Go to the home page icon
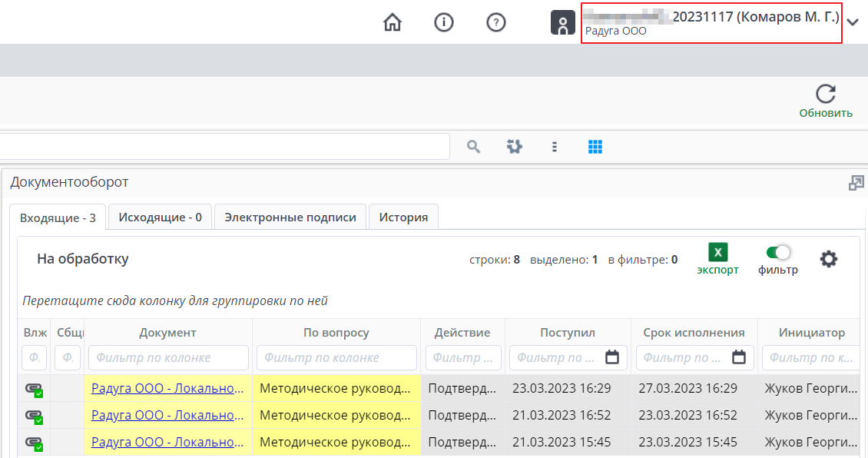The image size is (868, 458). point(393,23)
